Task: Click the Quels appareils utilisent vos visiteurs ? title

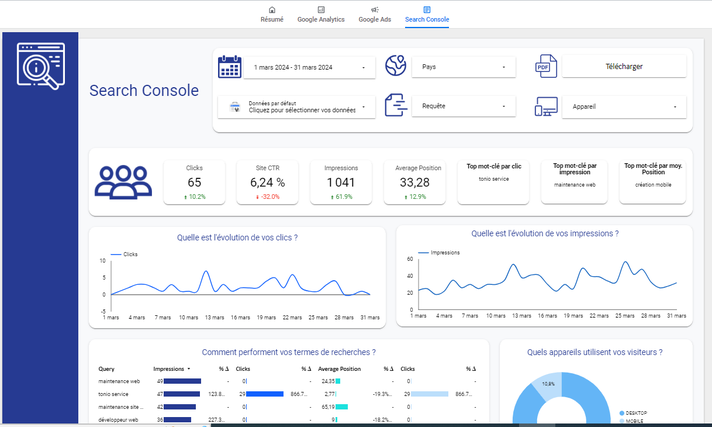Action: [x=594, y=352]
